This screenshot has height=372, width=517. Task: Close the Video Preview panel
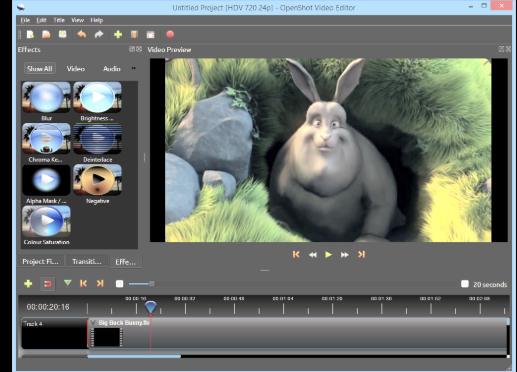tap(508, 49)
